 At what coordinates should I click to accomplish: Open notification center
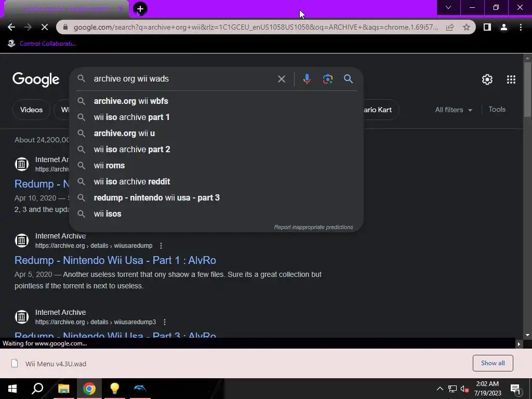(x=515, y=389)
